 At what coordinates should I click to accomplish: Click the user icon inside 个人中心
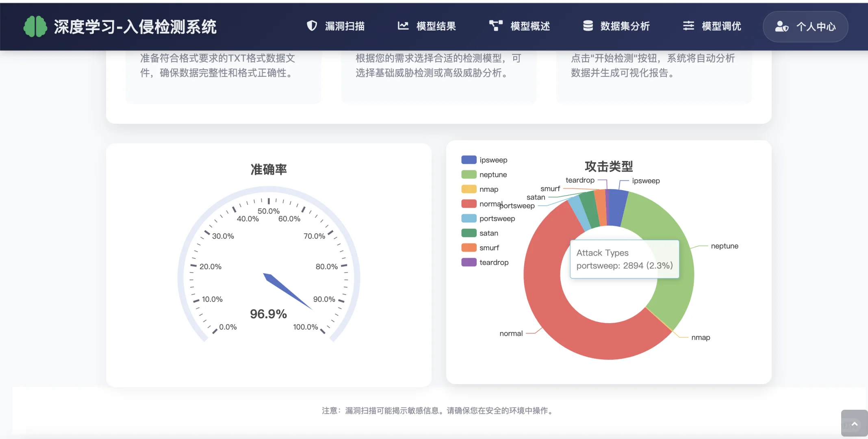(781, 26)
